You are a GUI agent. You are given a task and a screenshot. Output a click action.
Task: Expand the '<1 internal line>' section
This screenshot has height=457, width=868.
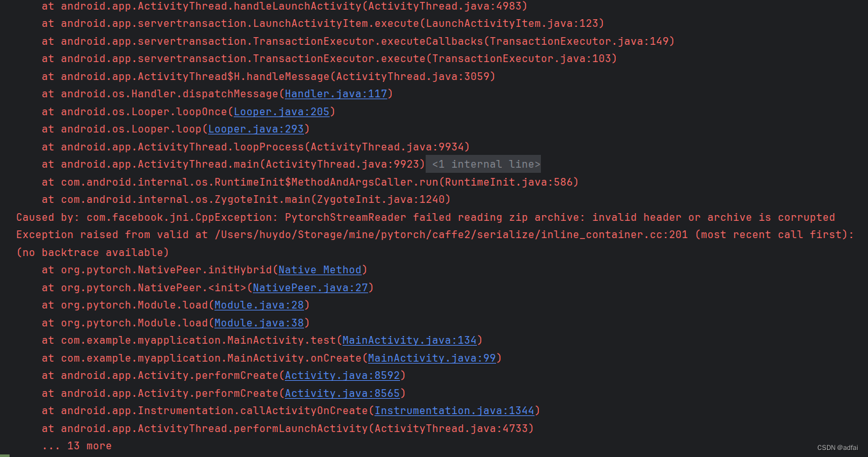pyautogui.click(x=483, y=164)
